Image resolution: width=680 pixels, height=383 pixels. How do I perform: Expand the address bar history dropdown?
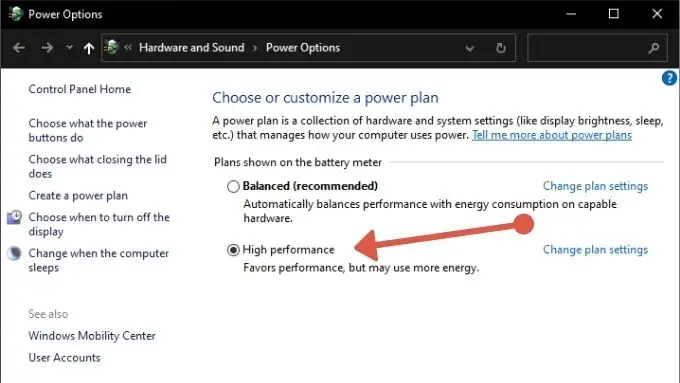click(470, 48)
